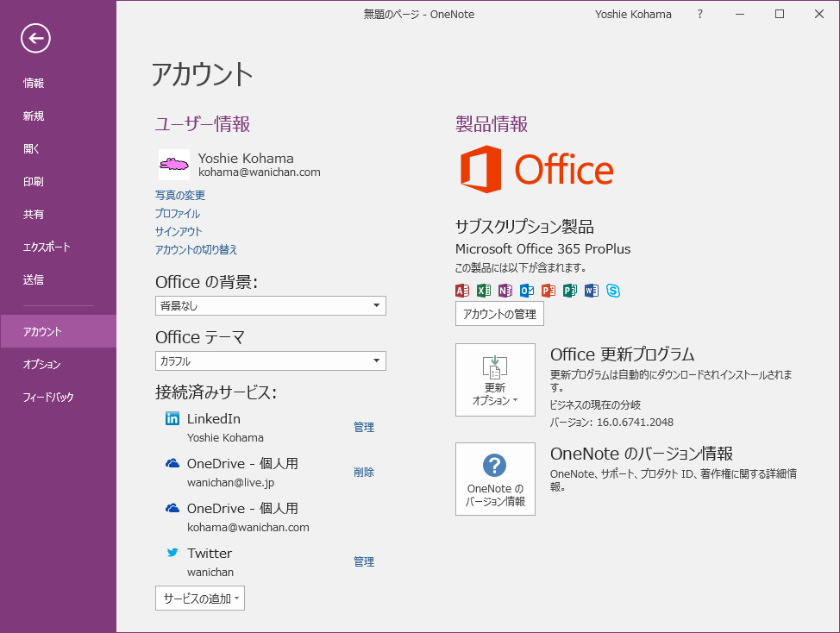This screenshot has height=633, width=840.
Task: Click the Access app icon
Action: pyautogui.click(x=461, y=291)
